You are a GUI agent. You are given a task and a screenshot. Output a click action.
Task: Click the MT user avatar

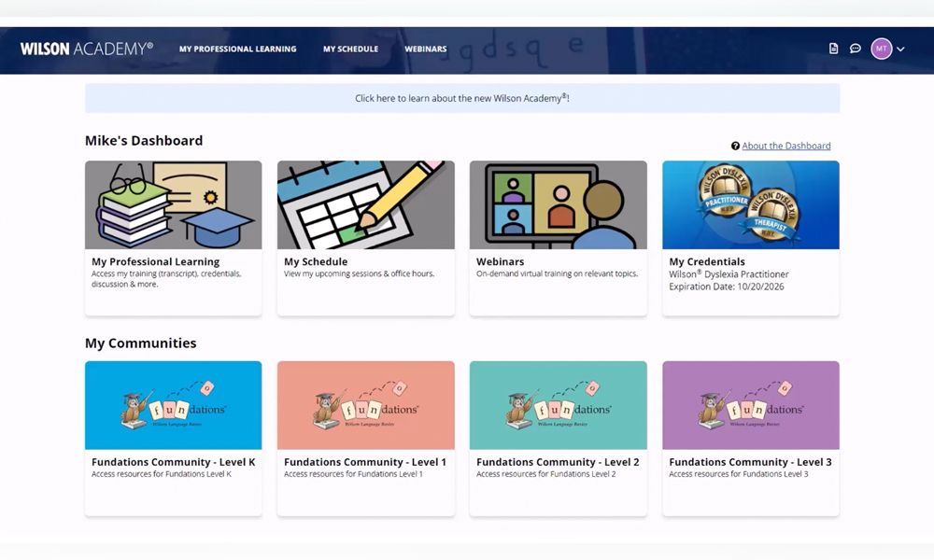click(x=882, y=49)
